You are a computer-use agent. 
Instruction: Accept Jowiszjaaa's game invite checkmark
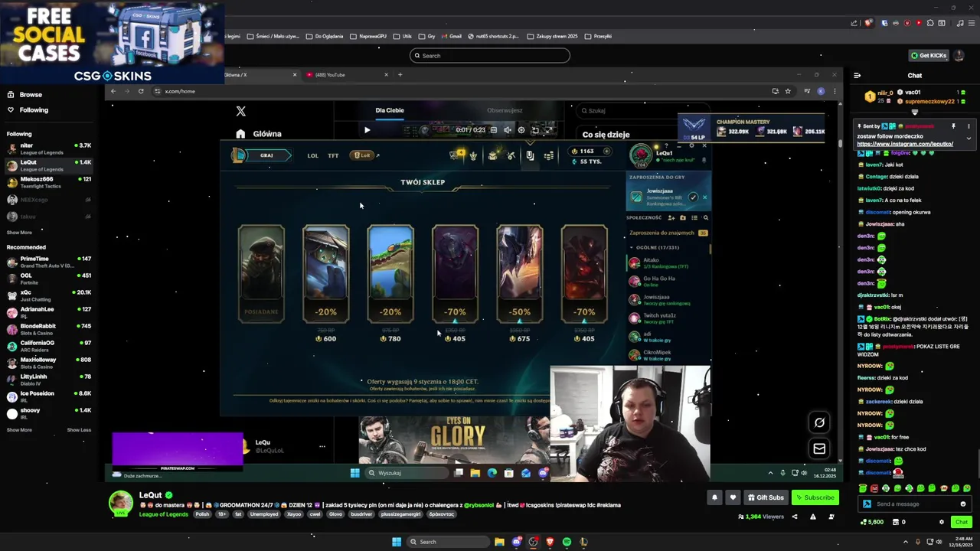click(x=693, y=197)
